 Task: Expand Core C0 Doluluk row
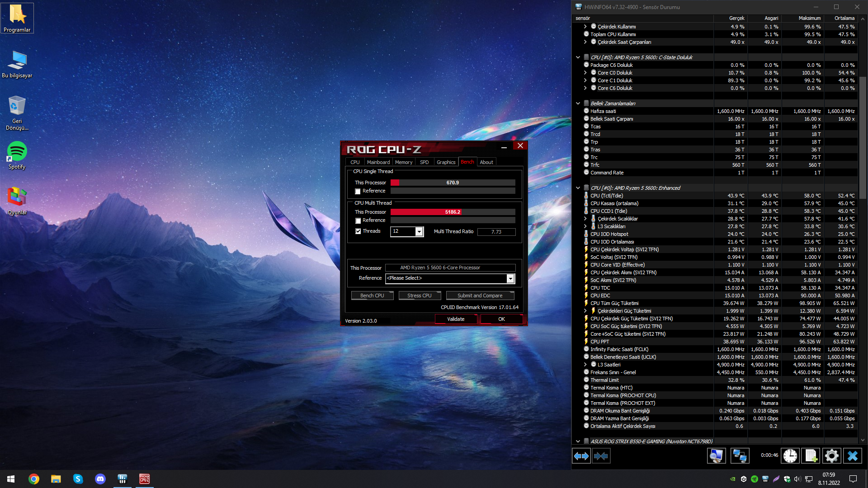pos(585,73)
